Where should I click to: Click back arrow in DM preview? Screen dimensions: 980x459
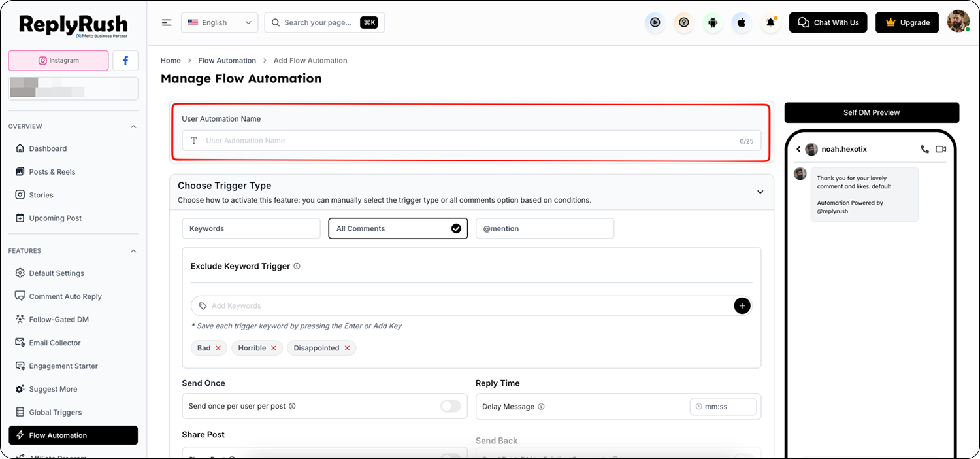(798, 149)
